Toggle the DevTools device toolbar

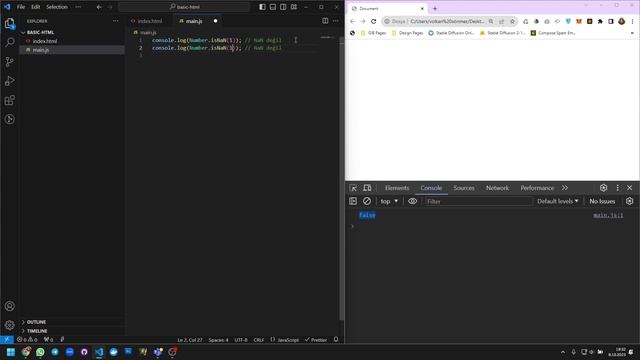tap(367, 188)
